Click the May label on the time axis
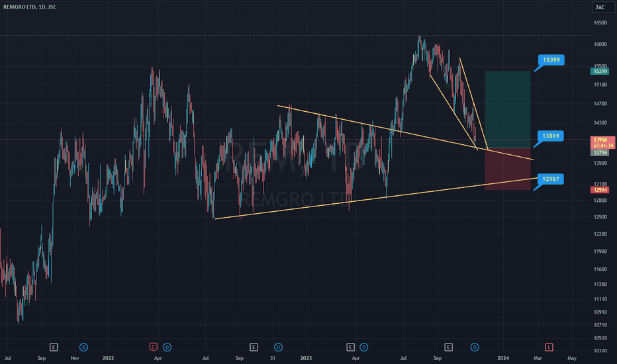Screen dimensions: 617x364 pos(572,358)
